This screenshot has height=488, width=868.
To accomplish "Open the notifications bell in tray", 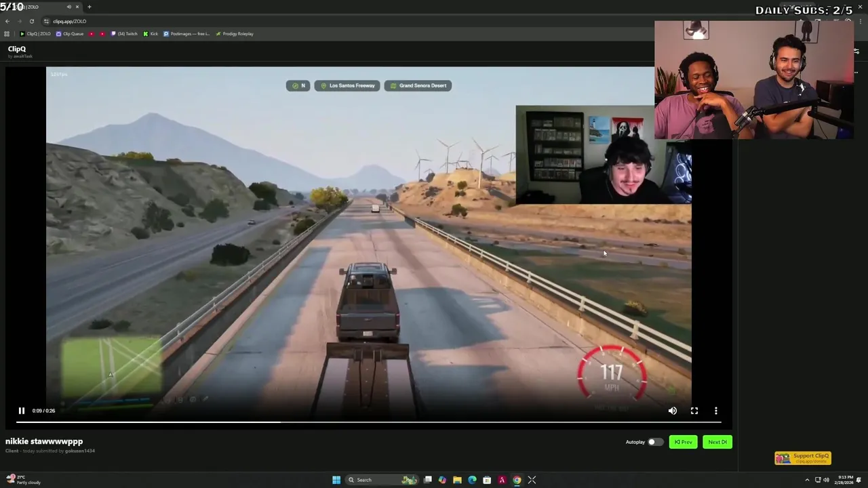I will pos(859,480).
